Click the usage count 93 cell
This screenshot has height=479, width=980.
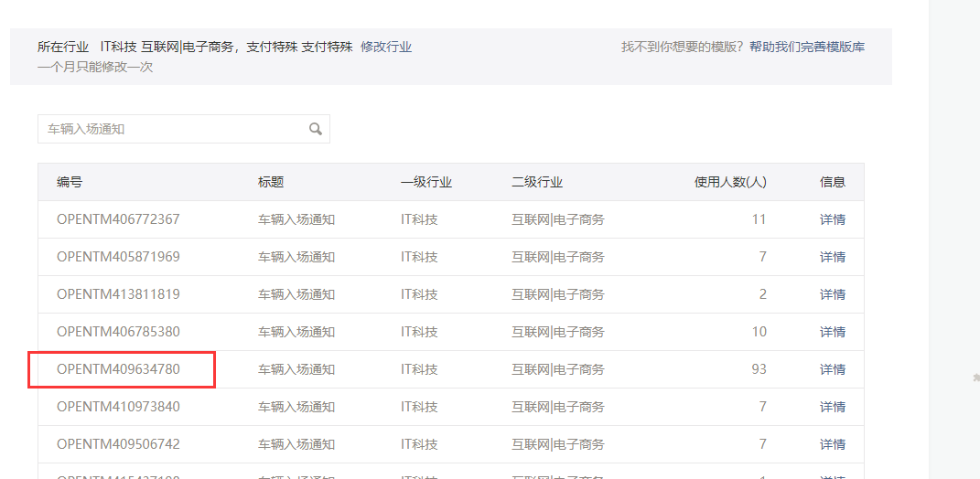(x=758, y=369)
